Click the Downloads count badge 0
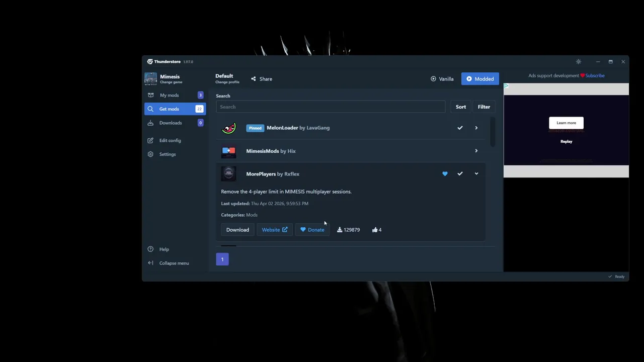Image resolution: width=644 pixels, height=362 pixels. coord(200,123)
